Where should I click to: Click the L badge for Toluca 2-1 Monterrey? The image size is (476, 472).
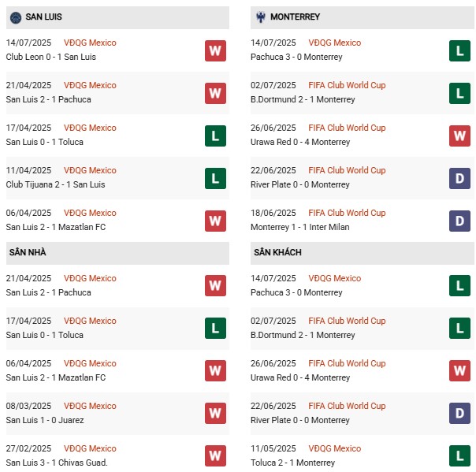click(x=459, y=456)
